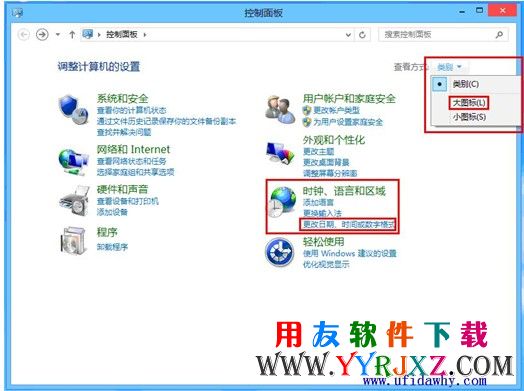
Task: Choose 小图标(S) view option
Action: click(x=469, y=117)
